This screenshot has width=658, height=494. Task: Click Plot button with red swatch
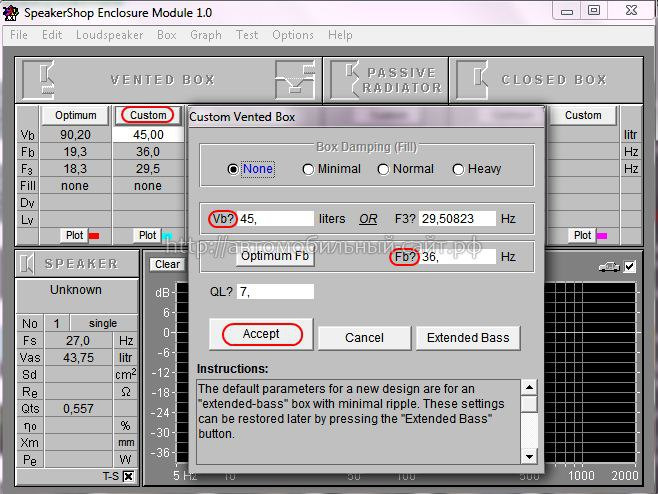(x=75, y=235)
